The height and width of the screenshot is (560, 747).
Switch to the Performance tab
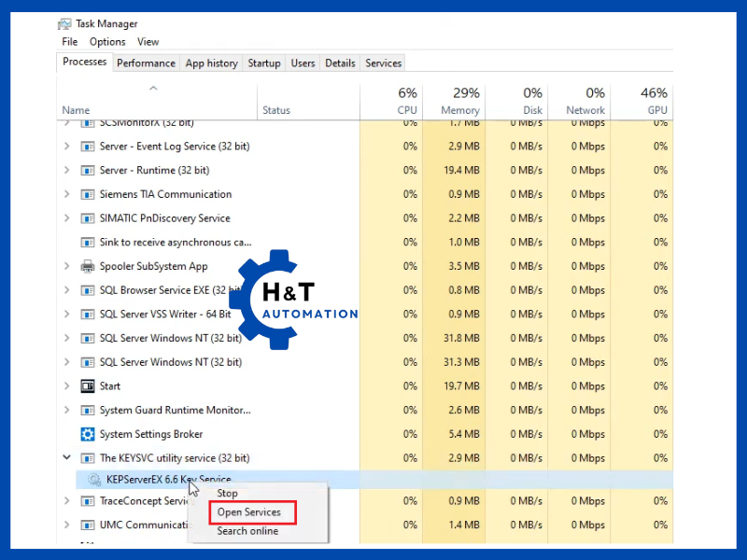tap(146, 63)
